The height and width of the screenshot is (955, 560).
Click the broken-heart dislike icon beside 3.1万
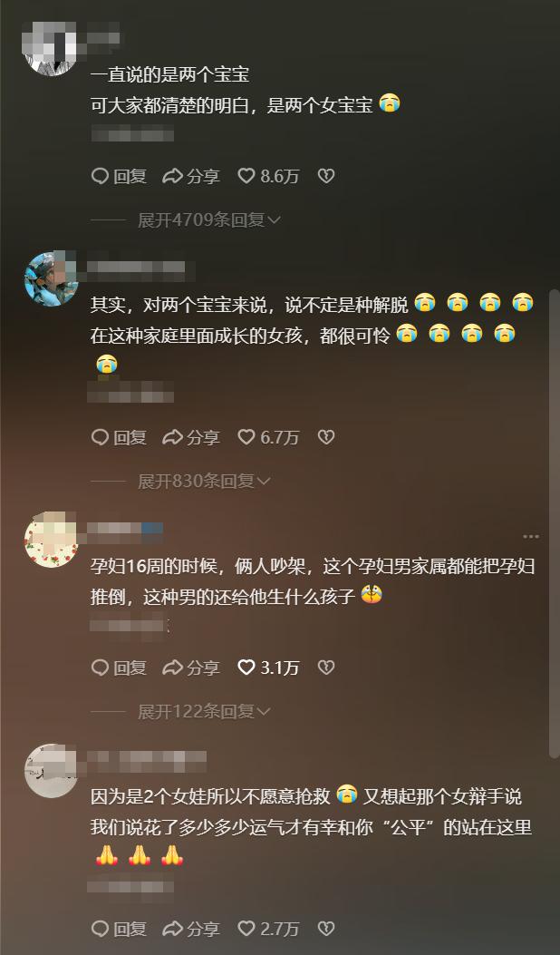326,668
